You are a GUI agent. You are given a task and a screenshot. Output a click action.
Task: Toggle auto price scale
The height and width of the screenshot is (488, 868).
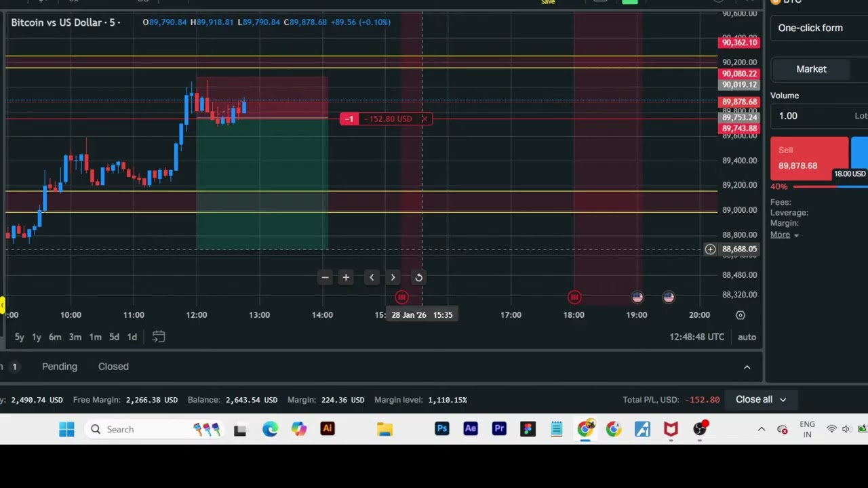click(747, 337)
